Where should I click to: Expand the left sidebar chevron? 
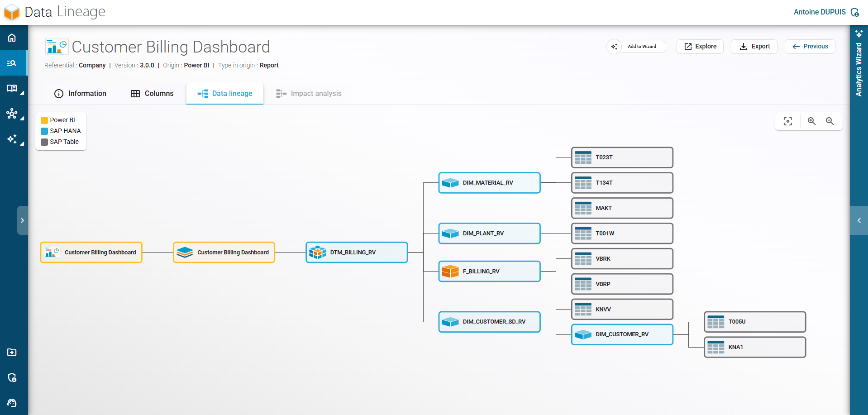click(23, 220)
